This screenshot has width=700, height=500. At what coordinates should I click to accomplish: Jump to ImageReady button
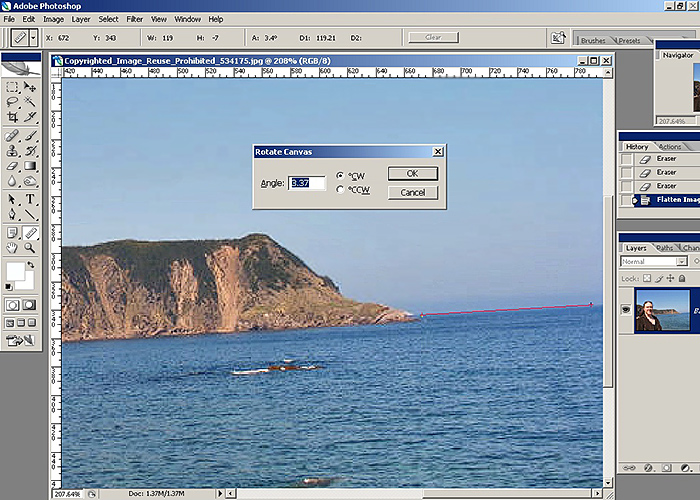click(x=21, y=341)
